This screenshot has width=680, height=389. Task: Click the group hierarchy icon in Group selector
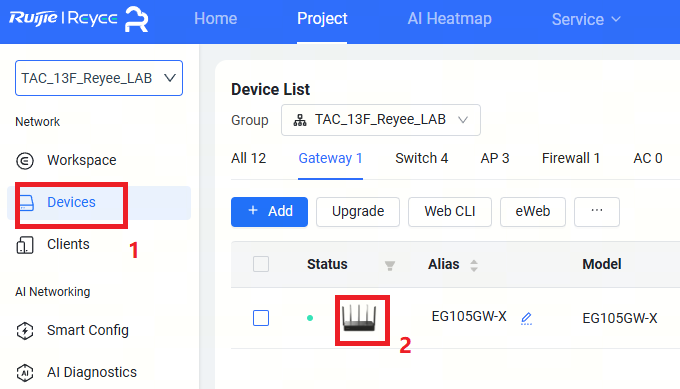(x=300, y=120)
